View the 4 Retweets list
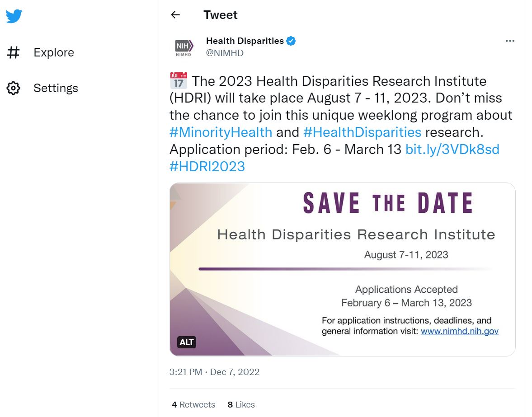Image resolution: width=532 pixels, height=417 pixels. [193, 405]
